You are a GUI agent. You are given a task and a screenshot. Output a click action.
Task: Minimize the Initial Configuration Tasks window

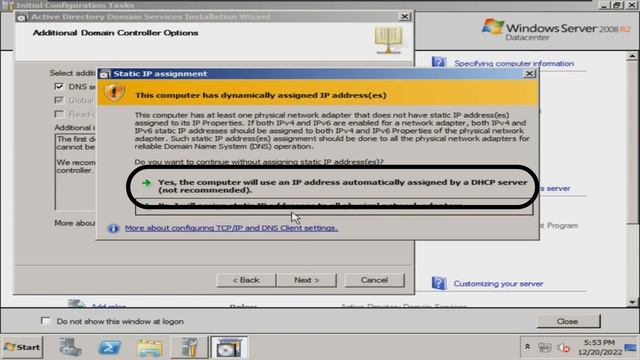[x=605, y=5]
